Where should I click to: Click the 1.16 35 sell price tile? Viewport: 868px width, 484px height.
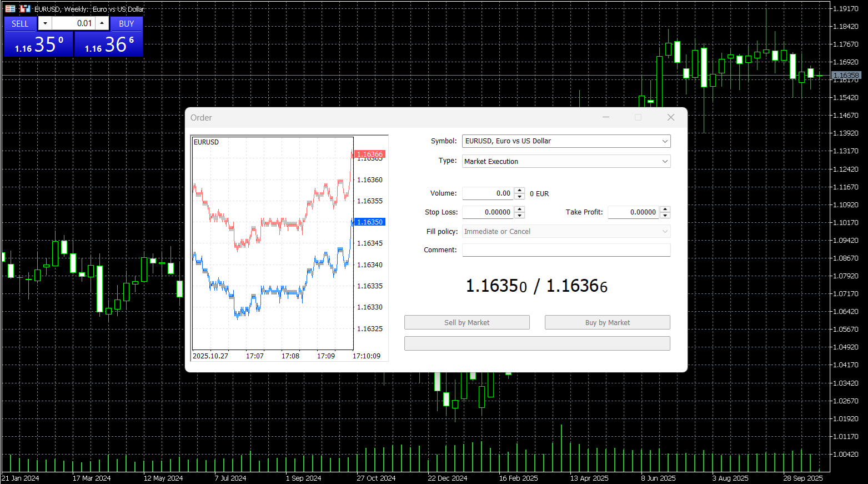coord(39,44)
